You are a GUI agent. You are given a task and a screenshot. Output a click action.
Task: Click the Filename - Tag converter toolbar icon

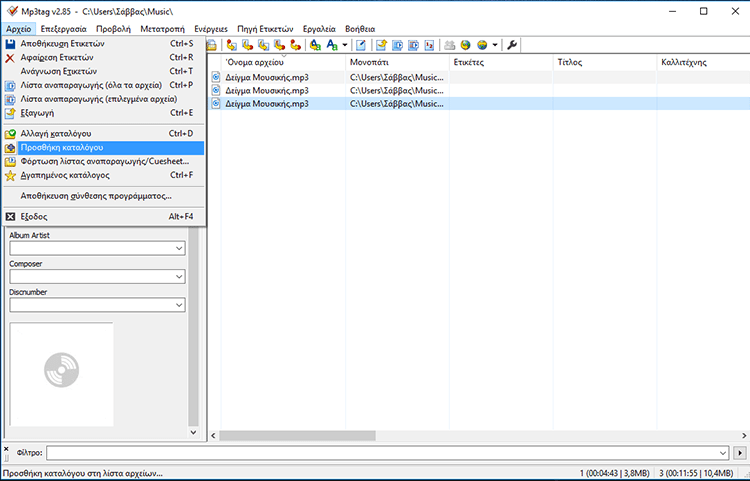pos(247,45)
